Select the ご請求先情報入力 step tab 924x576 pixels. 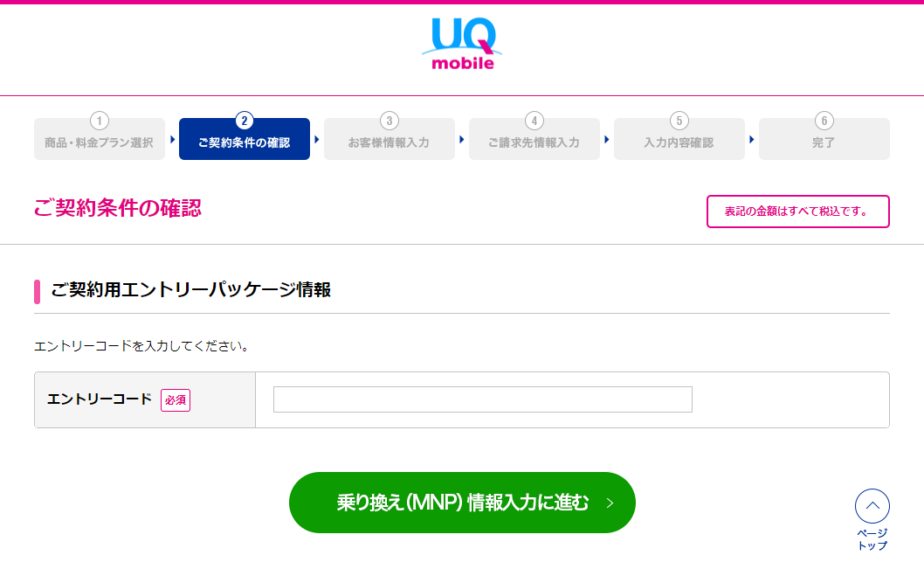point(534,139)
